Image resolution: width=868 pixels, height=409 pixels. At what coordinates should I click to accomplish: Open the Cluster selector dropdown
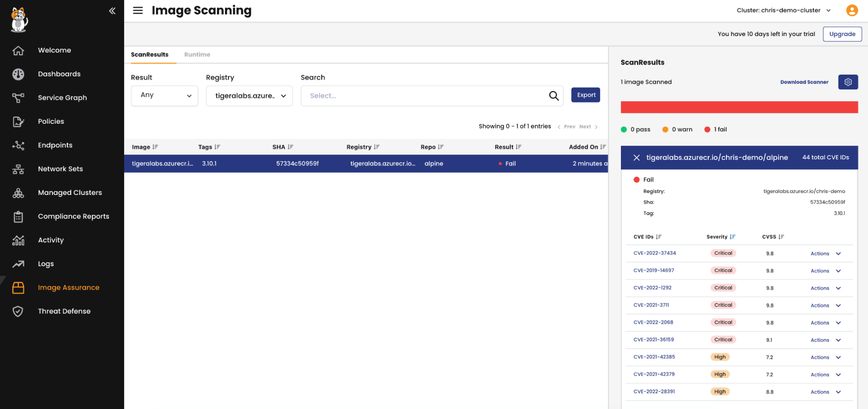coord(784,10)
